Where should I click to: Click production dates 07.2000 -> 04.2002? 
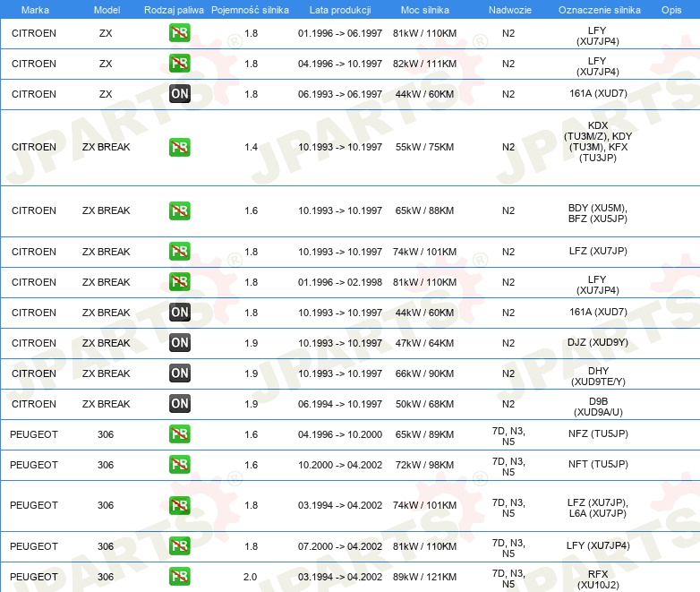[x=340, y=546]
